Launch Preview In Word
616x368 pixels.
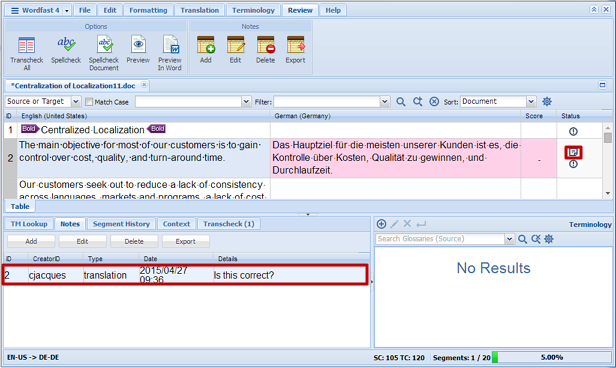click(170, 53)
